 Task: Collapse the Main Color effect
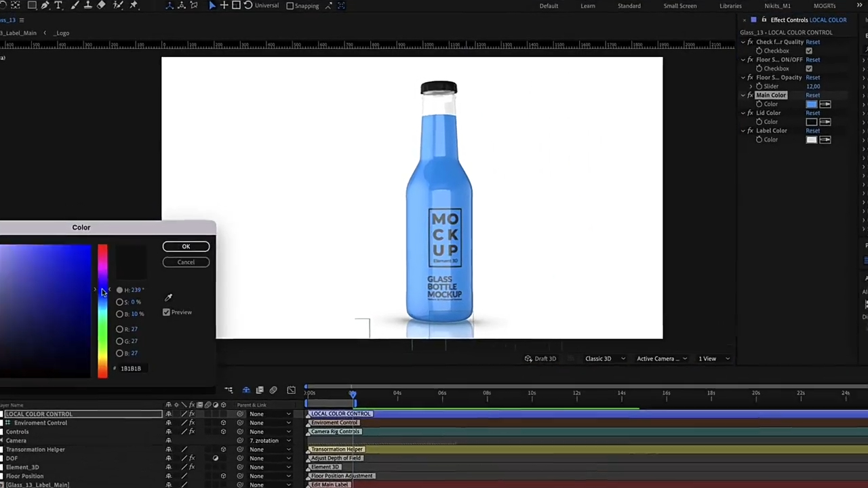tap(743, 96)
